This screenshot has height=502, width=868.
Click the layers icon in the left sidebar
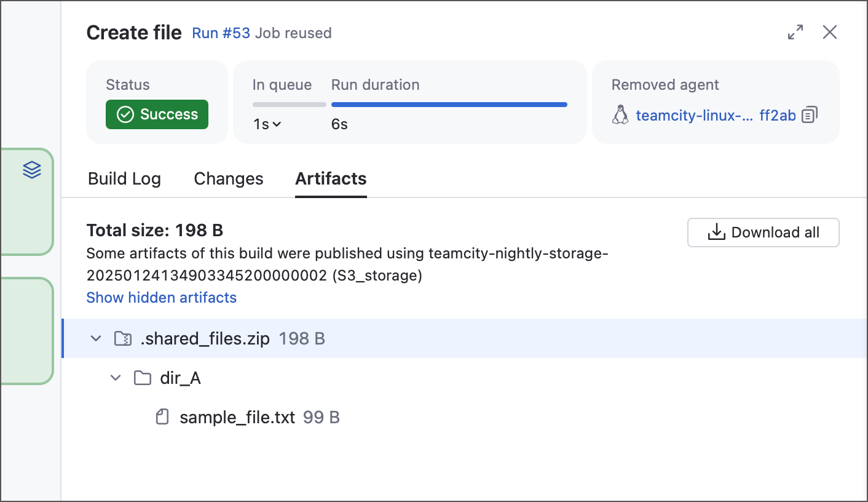coord(31,170)
